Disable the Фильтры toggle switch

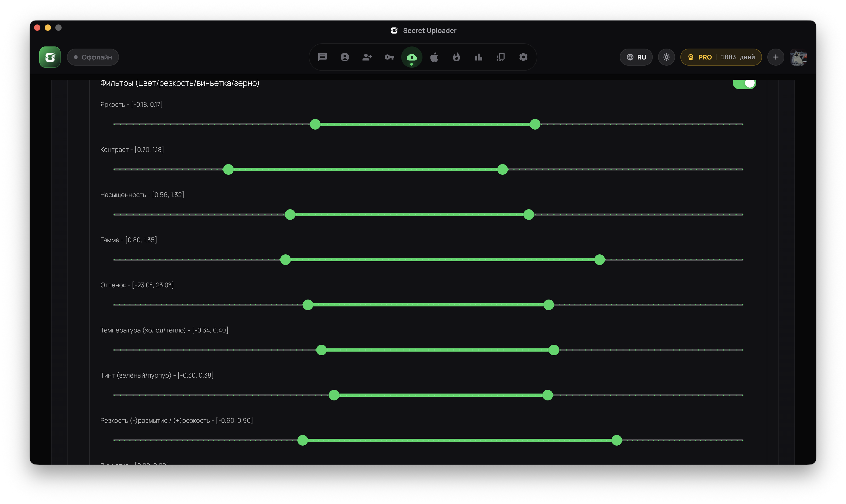[744, 83]
